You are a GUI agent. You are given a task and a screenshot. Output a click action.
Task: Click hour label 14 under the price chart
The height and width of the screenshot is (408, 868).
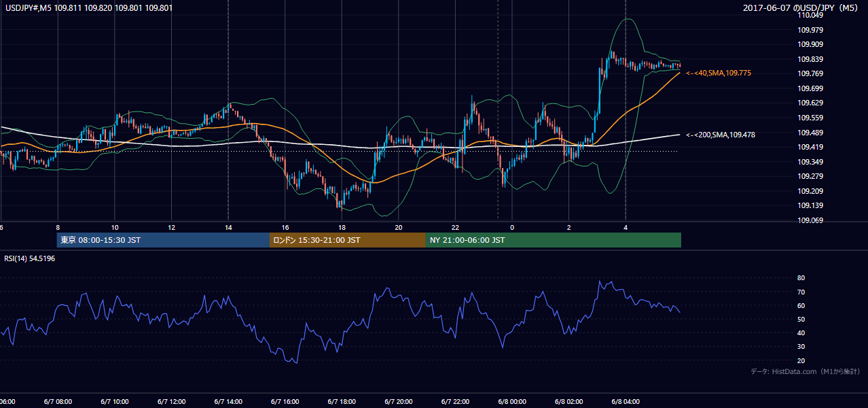(228, 227)
